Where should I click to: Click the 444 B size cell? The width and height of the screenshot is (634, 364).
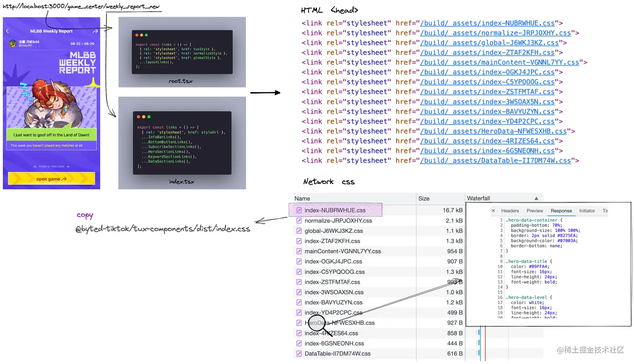[455, 343]
